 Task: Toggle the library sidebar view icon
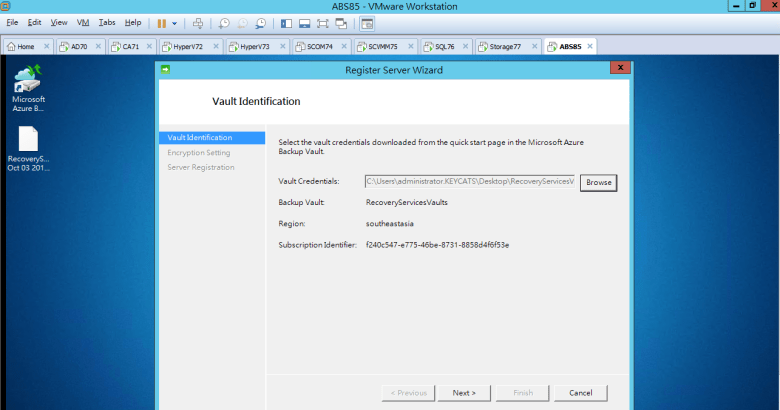point(287,22)
